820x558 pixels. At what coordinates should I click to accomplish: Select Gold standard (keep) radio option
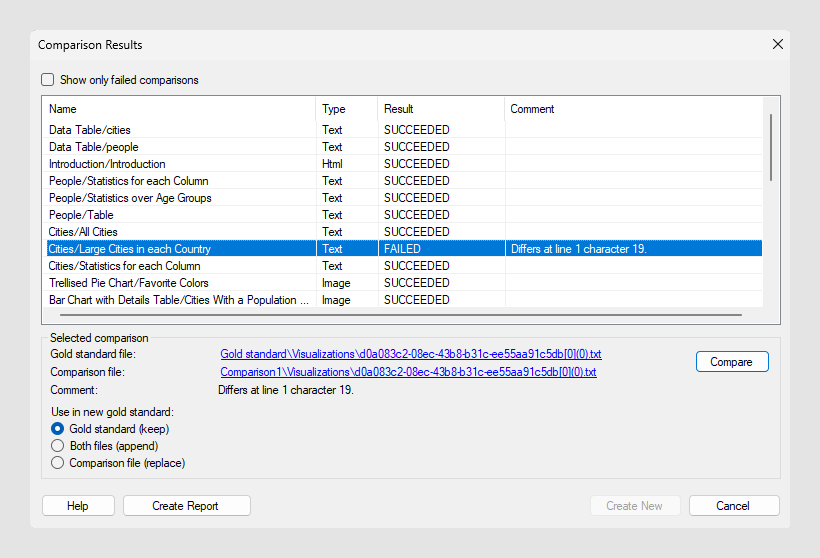tap(58, 429)
